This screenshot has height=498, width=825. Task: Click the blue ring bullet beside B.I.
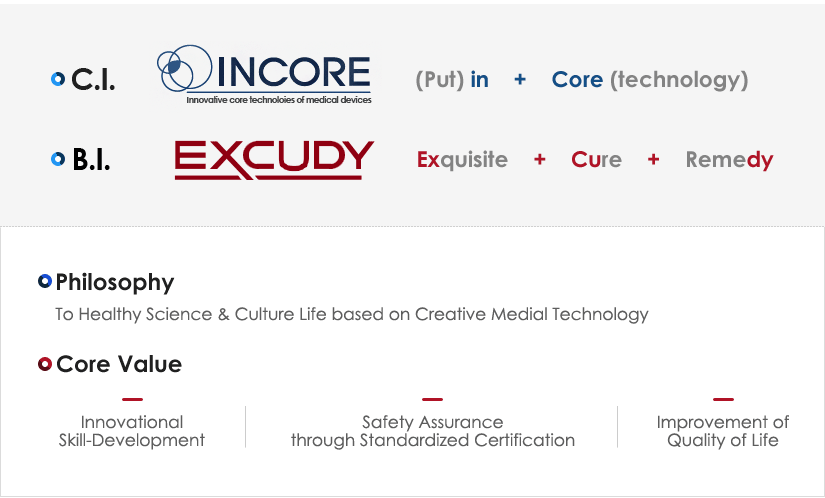pos(58,159)
